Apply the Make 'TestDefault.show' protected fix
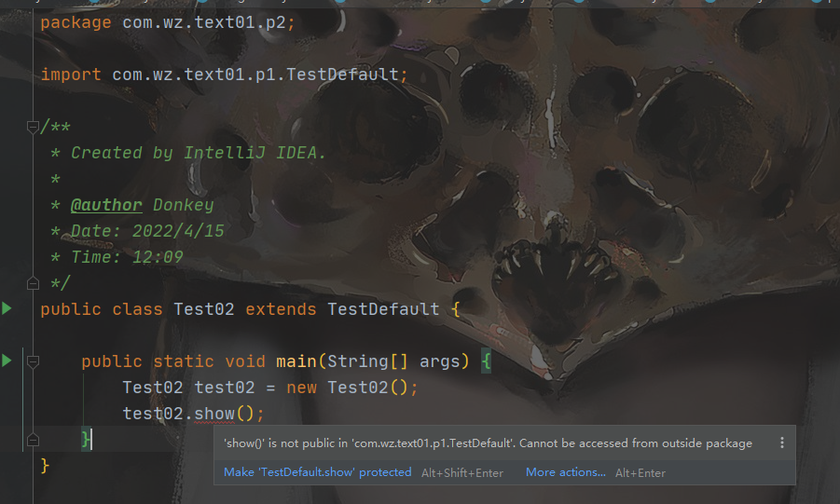This screenshot has height=504, width=840. [x=317, y=472]
